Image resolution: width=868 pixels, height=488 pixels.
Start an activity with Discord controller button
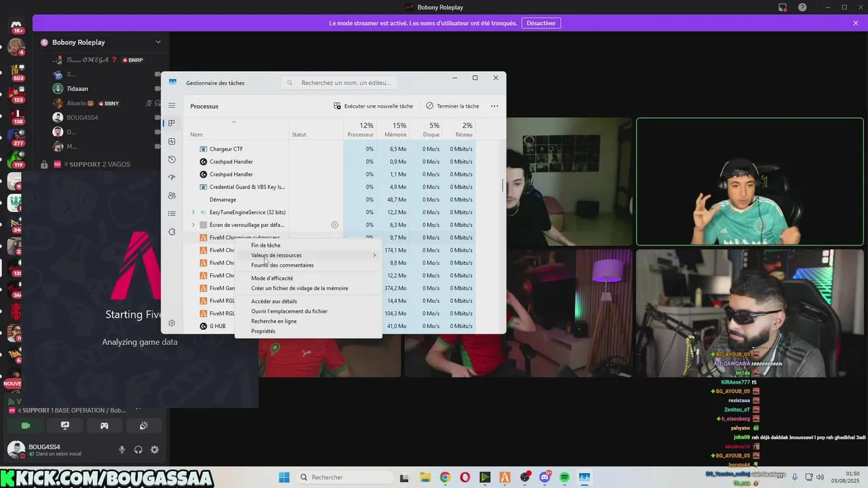point(104,426)
